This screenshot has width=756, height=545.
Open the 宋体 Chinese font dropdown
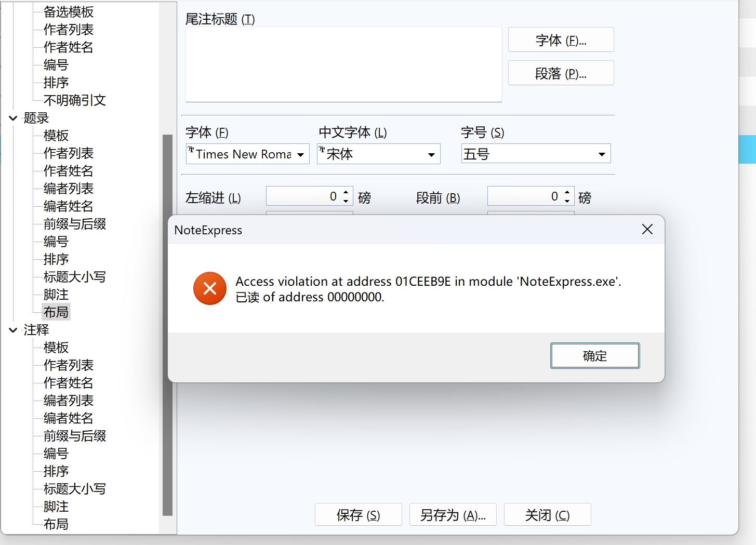(x=431, y=154)
